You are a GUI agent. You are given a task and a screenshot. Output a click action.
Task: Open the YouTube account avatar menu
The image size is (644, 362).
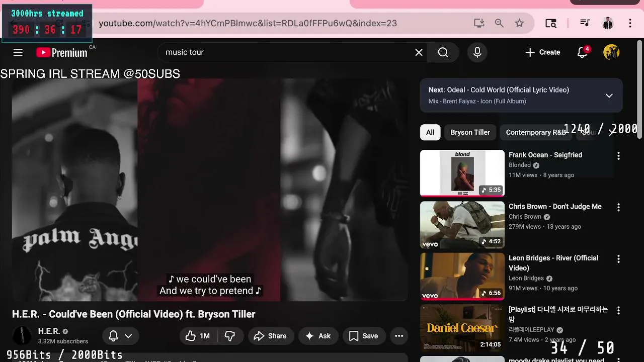(x=611, y=52)
